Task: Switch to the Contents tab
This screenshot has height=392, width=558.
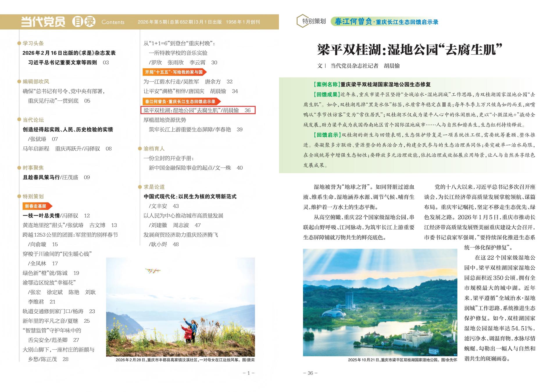Action: pyautogui.click(x=113, y=22)
